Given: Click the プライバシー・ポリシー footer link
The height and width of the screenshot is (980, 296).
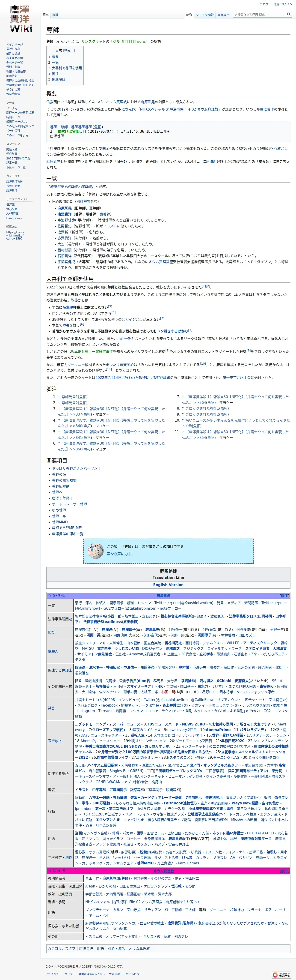Looking at the screenshot, I should point(60,974).
